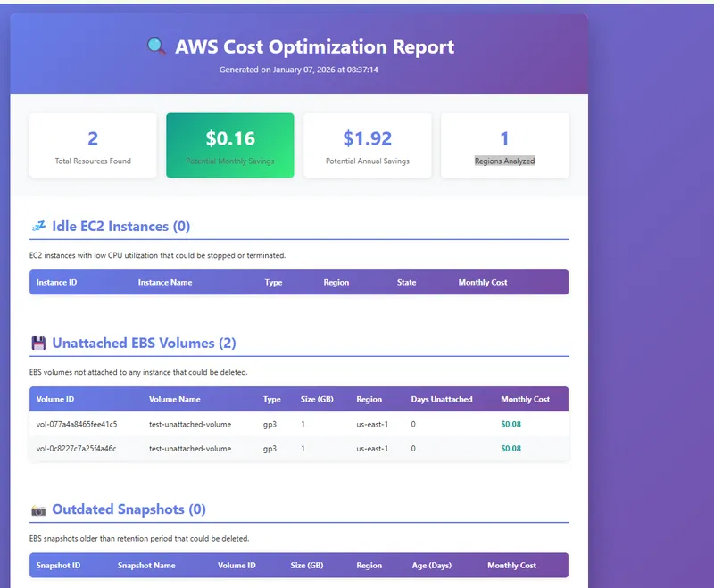Screen dimensions: 714x588
Task: Click the Volume ID column header in EBS table
Action: [55, 399]
